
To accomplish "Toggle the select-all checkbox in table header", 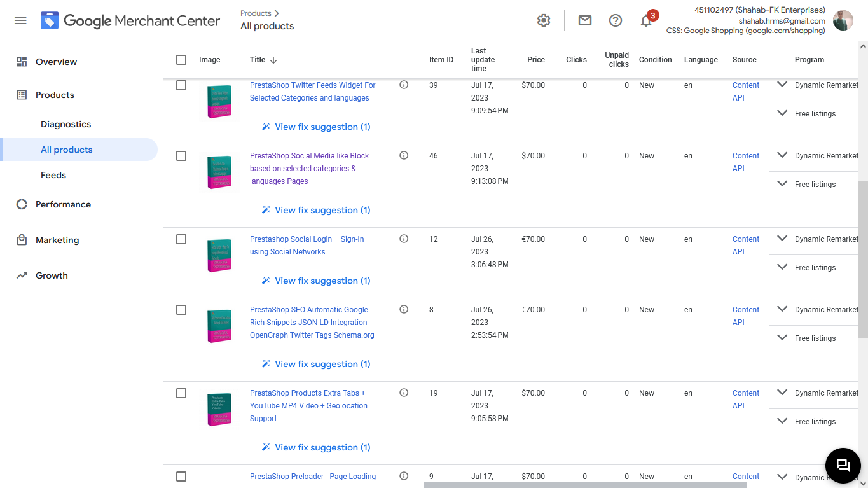I will click(181, 60).
